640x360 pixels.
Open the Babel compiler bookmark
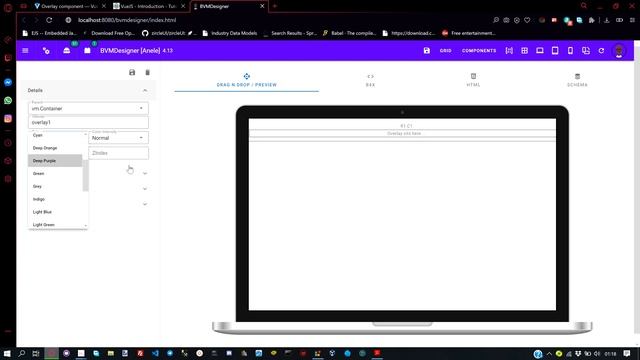coord(349,33)
